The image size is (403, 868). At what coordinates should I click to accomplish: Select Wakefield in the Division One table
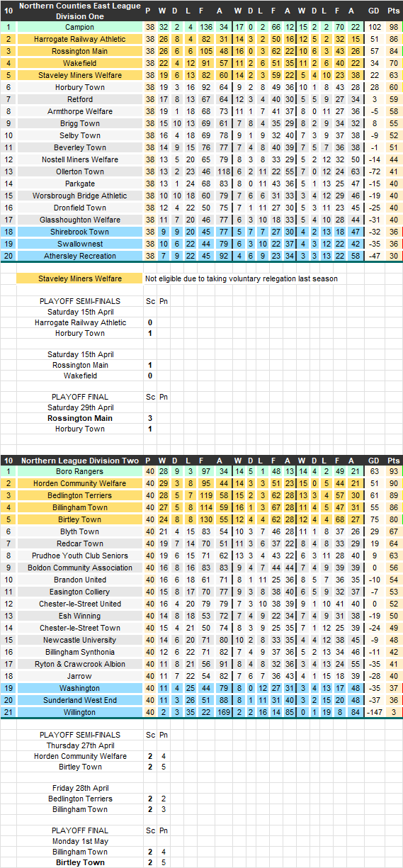pyautogui.click(x=79, y=63)
